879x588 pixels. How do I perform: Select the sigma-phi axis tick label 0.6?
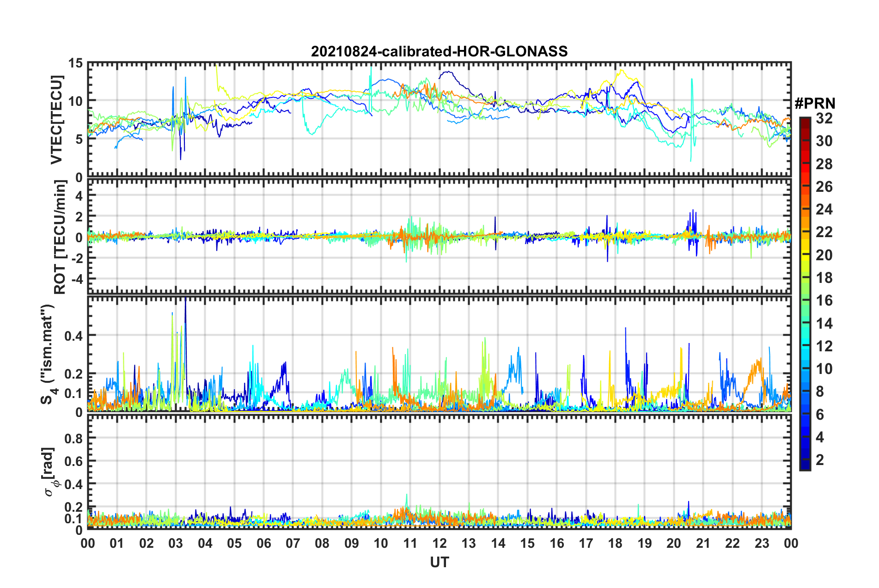click(73, 461)
